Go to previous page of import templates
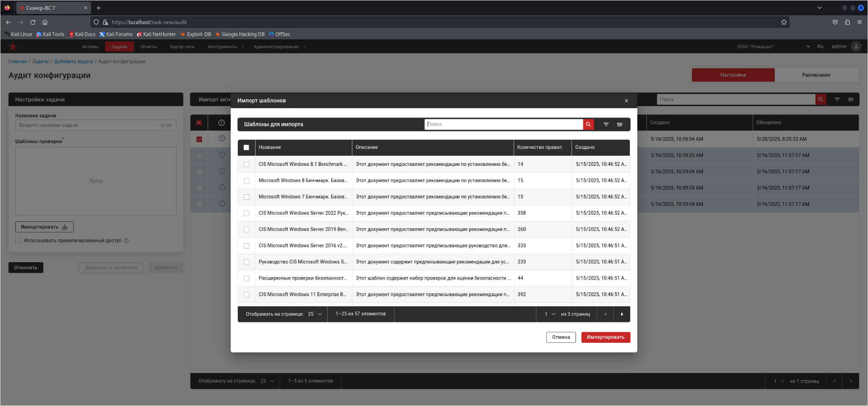Image resolution: width=868 pixels, height=406 pixels. [605, 314]
